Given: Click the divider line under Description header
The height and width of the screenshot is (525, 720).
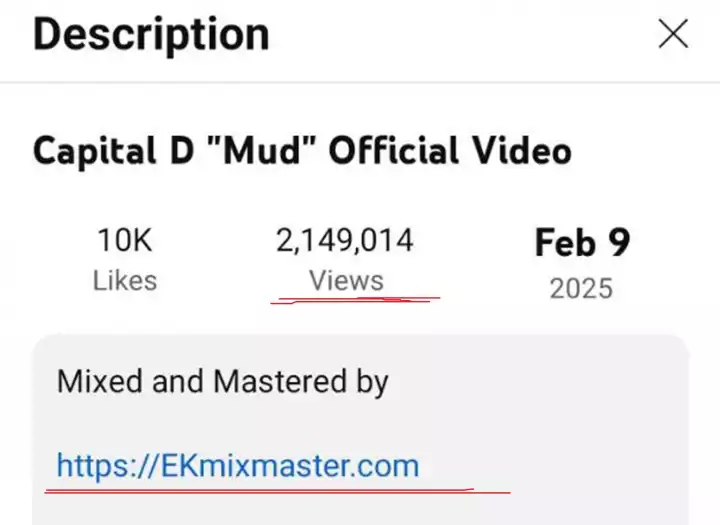Looking at the screenshot, I should 360,82.
